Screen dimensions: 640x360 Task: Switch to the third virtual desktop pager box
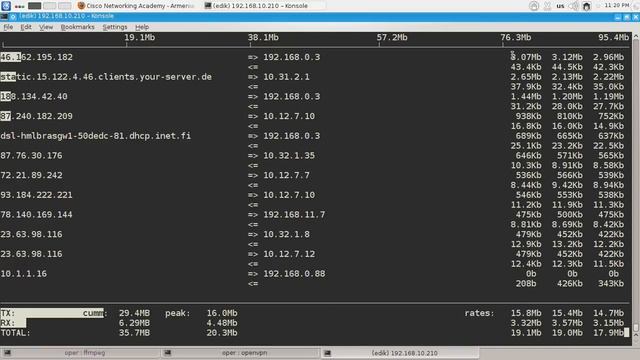[x=64, y=6]
